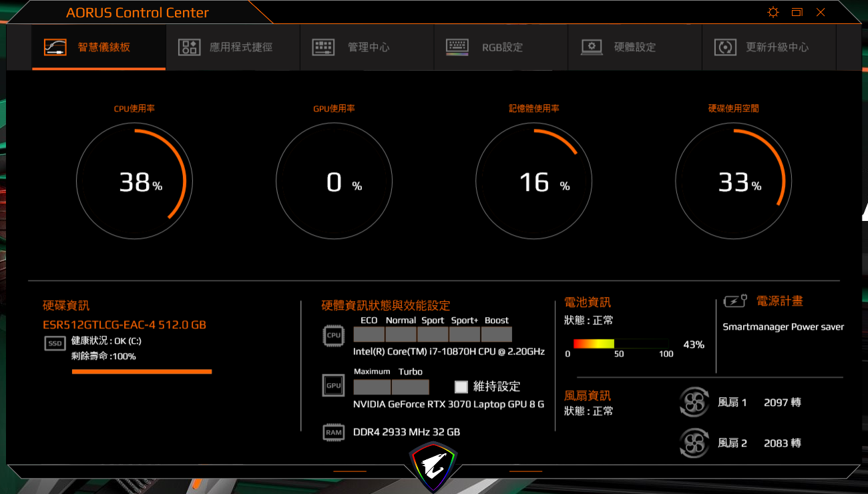This screenshot has height=494, width=868.
Task: Click 健康狀況 : OK (C:) text
Action: click(106, 342)
